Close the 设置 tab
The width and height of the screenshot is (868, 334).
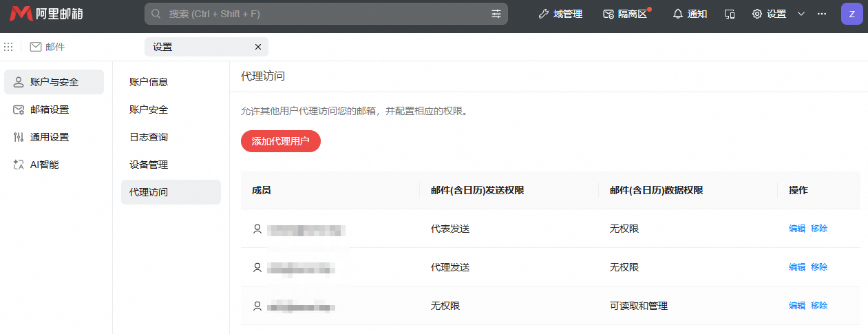(x=258, y=47)
